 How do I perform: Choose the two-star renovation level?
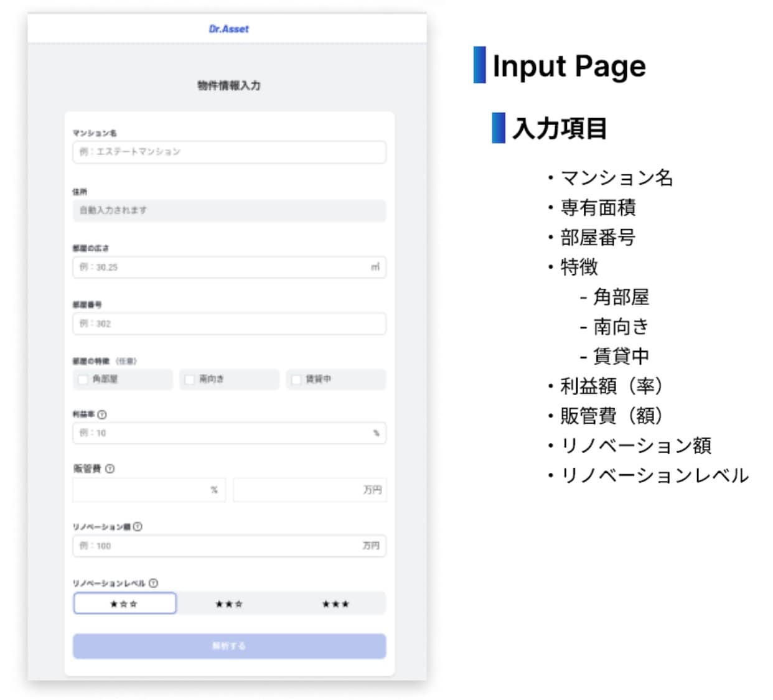pos(229,604)
